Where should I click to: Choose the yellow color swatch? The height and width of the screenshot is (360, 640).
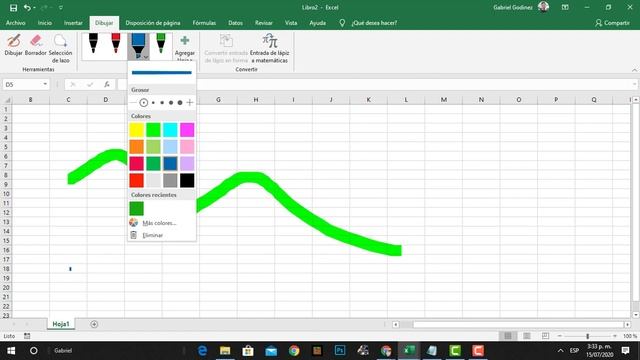pyautogui.click(x=136, y=130)
